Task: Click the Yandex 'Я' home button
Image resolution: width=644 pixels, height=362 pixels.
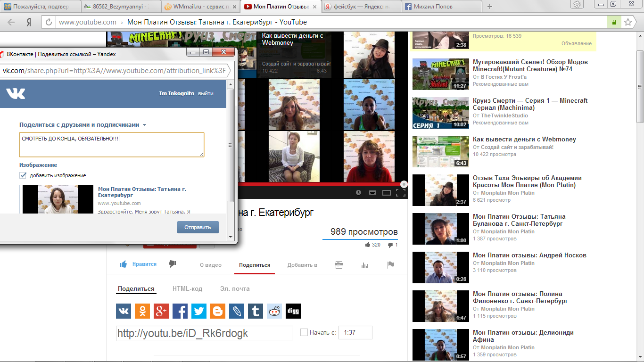Action: [29, 22]
